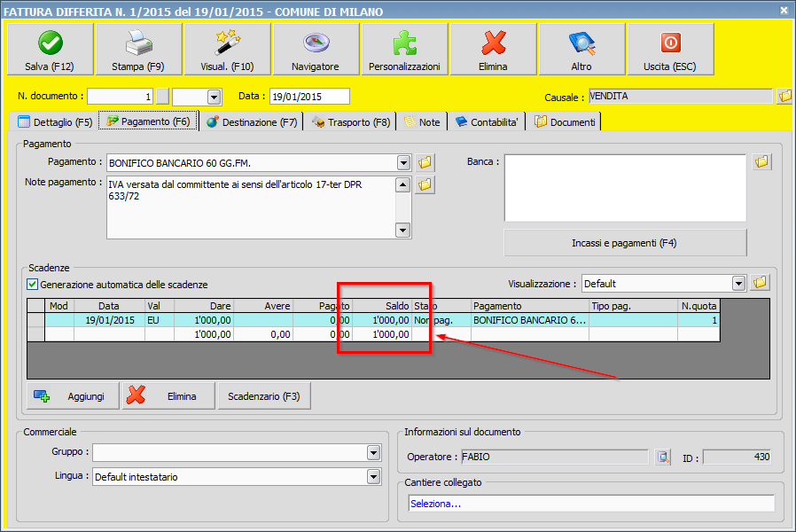Open the Lingua dropdown for Default intestatario

coord(373,477)
